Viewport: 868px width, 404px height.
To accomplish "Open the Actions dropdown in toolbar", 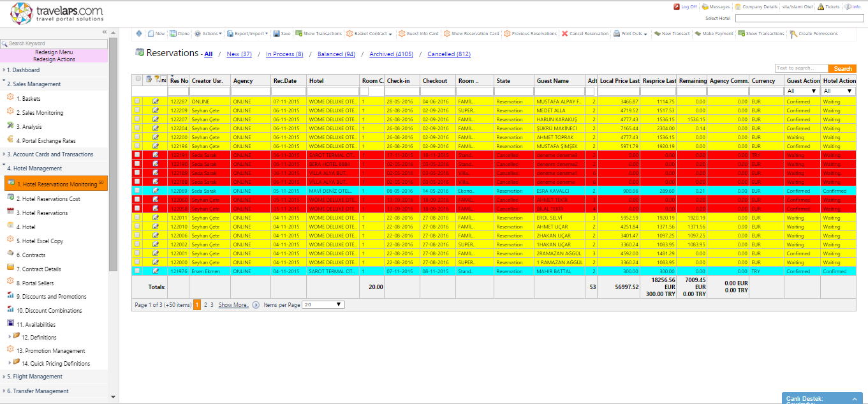I will 208,34.
